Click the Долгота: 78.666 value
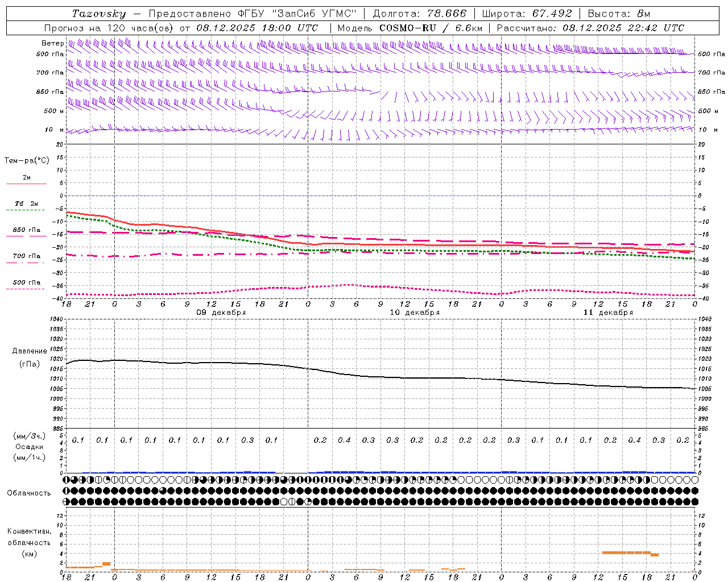Screen dimensions: 728x582 (420, 14)
